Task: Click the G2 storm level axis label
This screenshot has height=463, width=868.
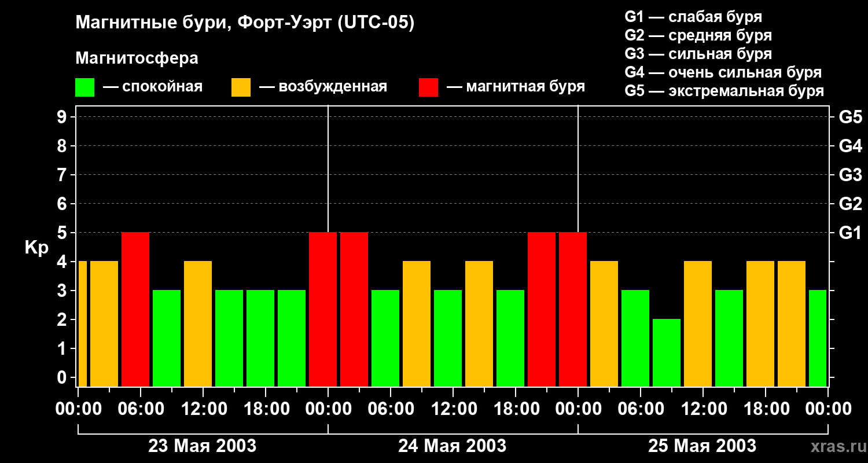Action: point(850,204)
